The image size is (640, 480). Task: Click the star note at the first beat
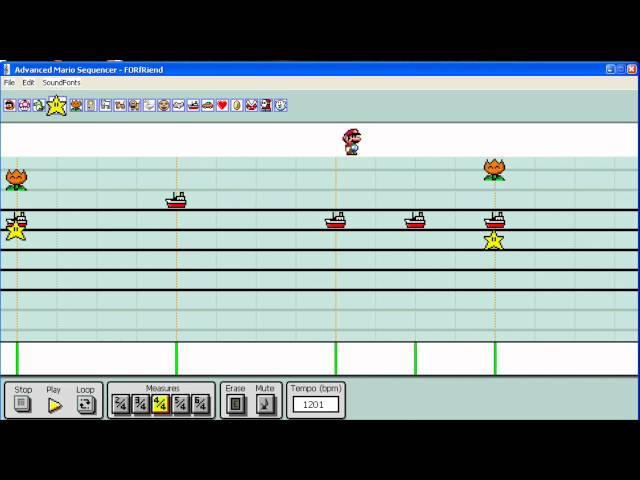[16, 231]
